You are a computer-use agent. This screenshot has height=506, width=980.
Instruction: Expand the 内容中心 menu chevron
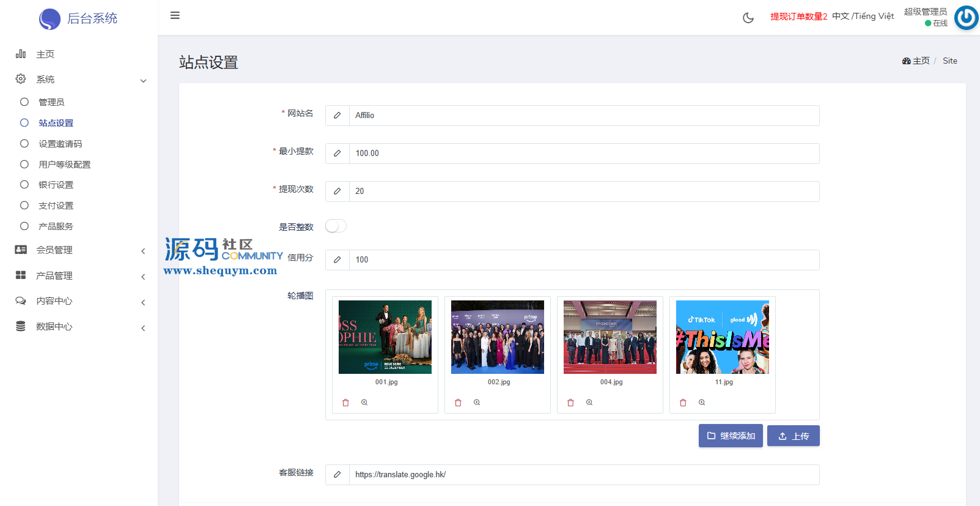143,302
